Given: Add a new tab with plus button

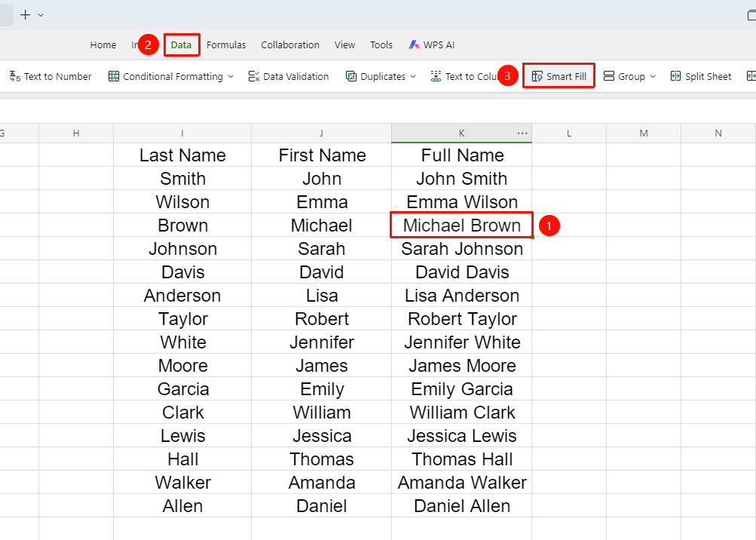Looking at the screenshot, I should (25, 15).
